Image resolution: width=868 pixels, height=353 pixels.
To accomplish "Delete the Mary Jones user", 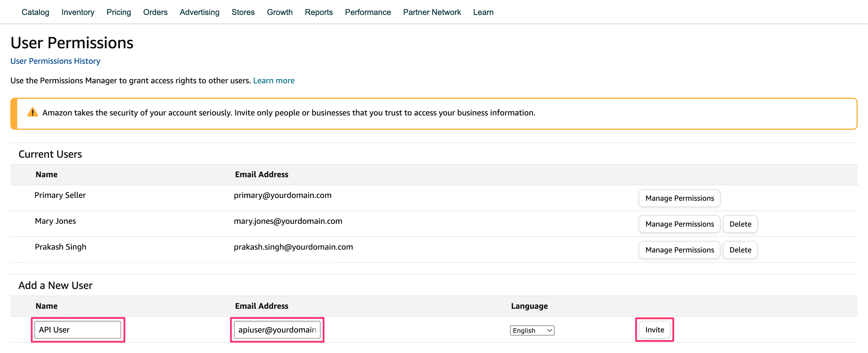I will [740, 224].
